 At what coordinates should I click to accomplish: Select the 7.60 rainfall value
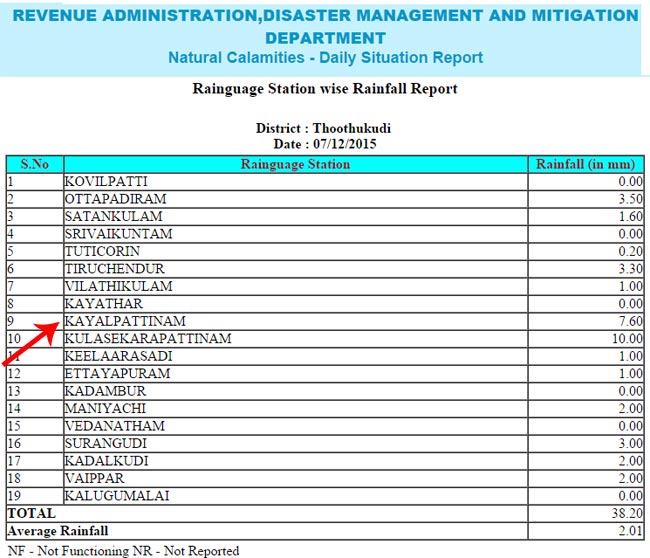[x=631, y=321]
